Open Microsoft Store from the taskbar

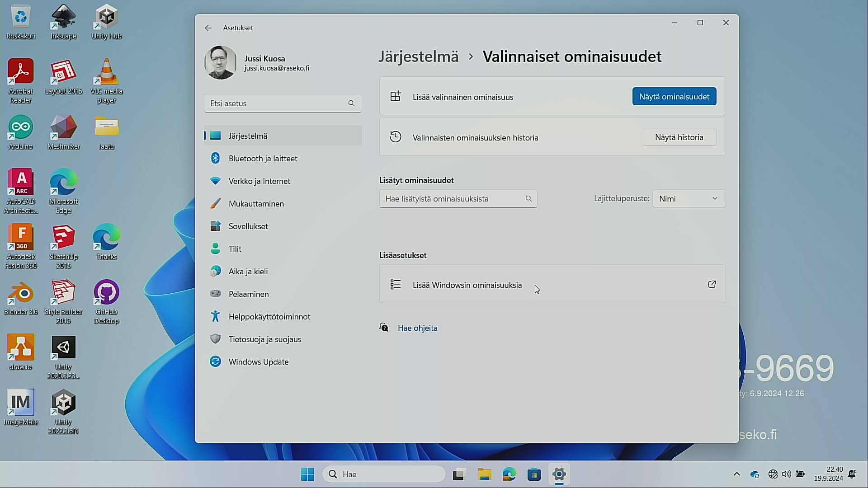pyautogui.click(x=534, y=474)
